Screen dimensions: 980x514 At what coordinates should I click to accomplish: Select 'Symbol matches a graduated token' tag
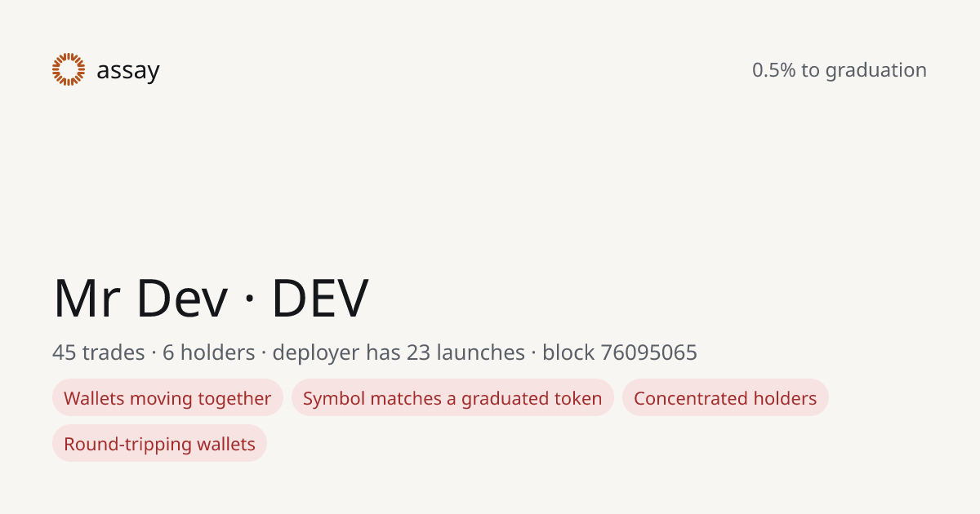pyautogui.click(x=452, y=398)
